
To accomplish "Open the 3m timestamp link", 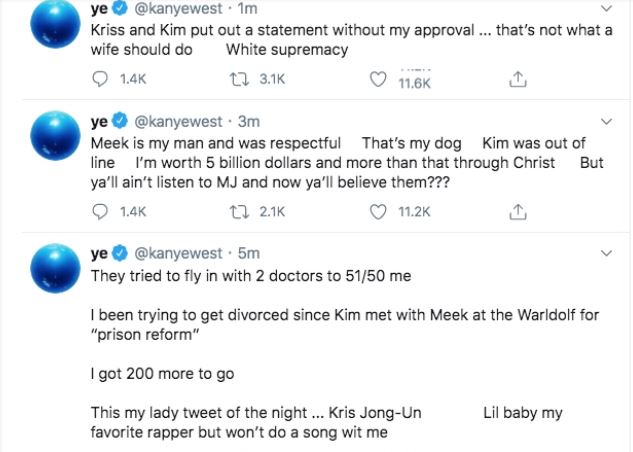I will click(x=249, y=121).
